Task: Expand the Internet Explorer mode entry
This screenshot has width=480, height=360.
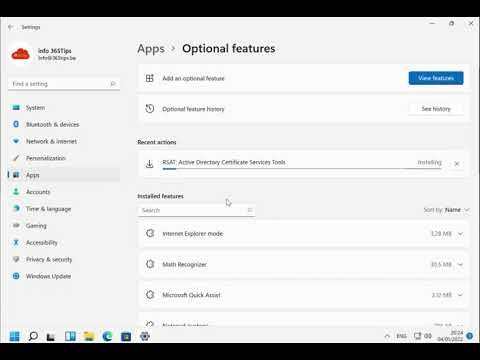Action: (x=460, y=234)
